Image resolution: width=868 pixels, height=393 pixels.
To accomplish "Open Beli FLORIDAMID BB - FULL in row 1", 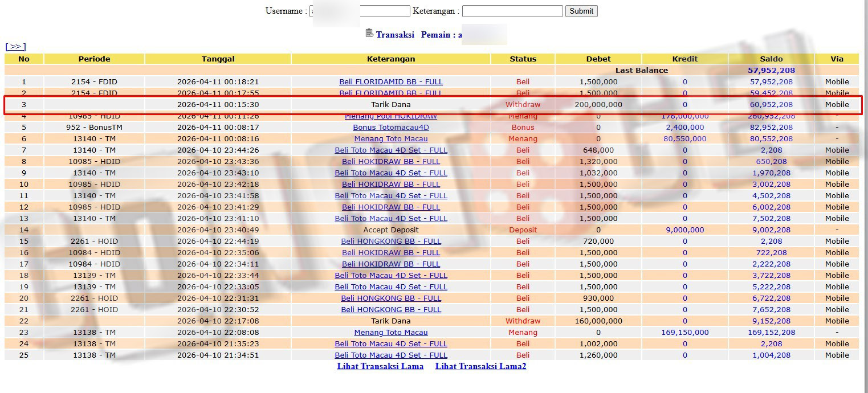I will tap(391, 82).
